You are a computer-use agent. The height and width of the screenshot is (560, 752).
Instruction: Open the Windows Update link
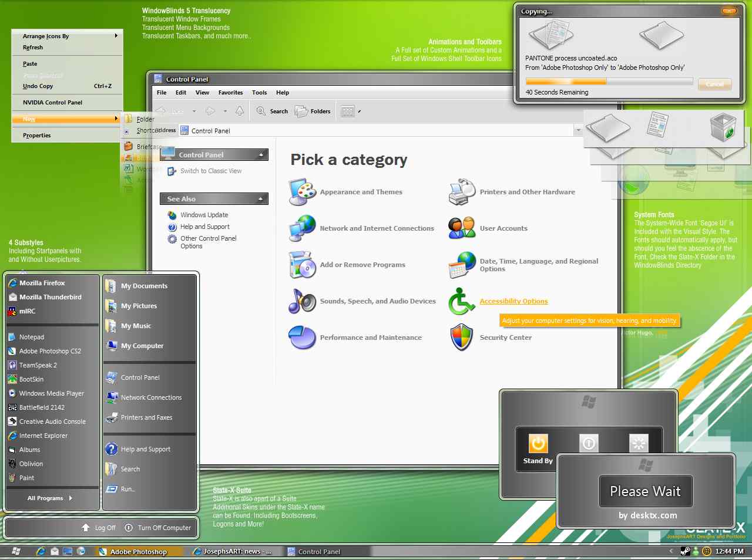(x=204, y=215)
